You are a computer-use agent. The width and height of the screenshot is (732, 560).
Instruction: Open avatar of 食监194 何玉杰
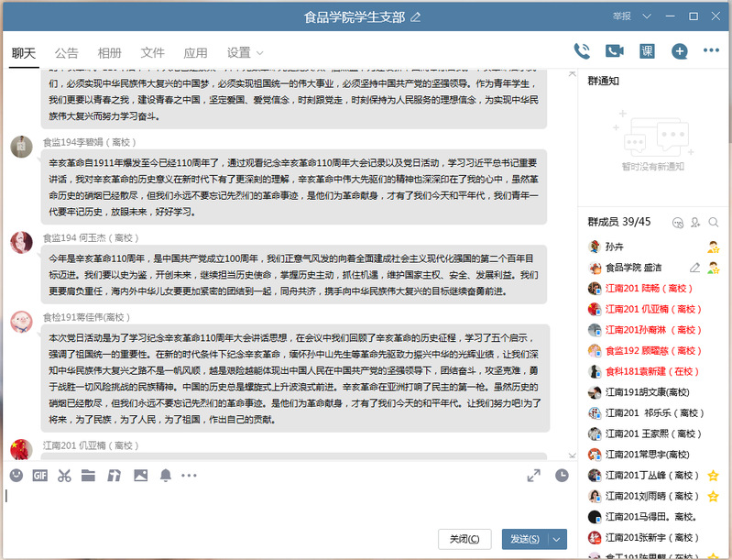click(21, 242)
